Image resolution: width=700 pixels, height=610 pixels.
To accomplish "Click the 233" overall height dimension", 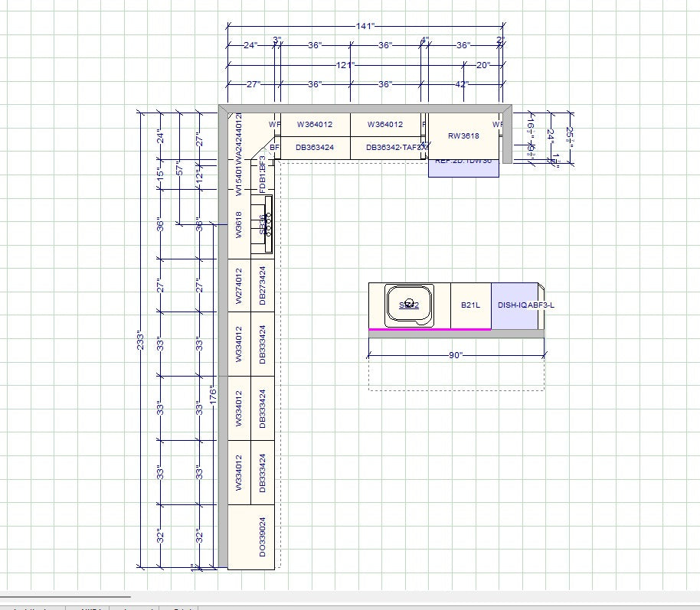I will click(141, 340).
